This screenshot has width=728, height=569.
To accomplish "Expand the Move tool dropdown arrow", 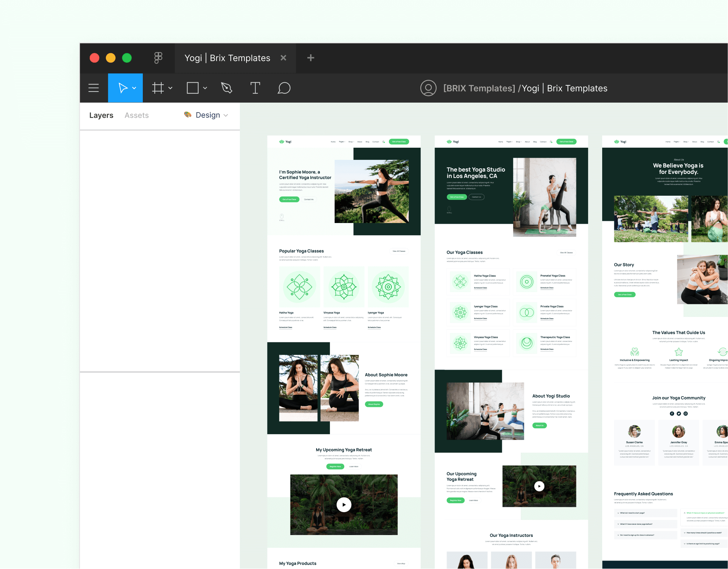I will coord(134,88).
